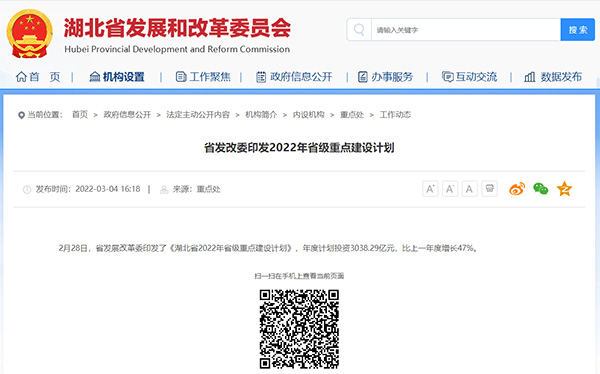Screen dimensions: 600x374
Task: Click the QR code image
Action: pyautogui.click(x=299, y=330)
